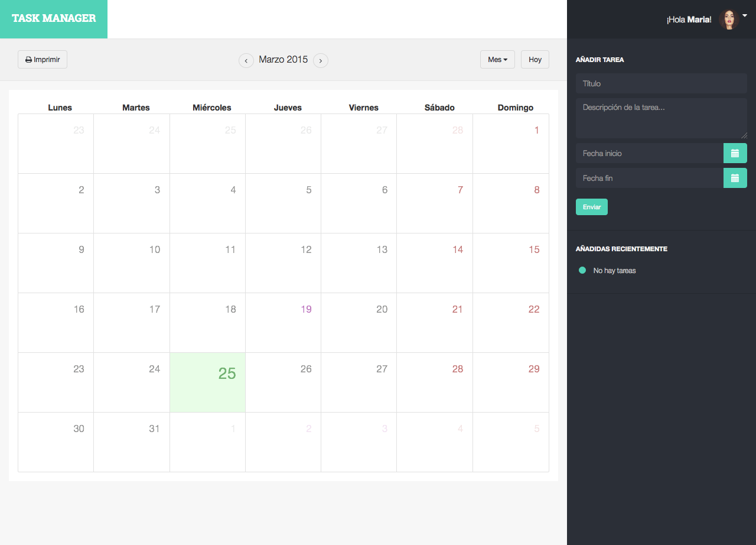The image size is (756, 545).
Task: Click the ¡Hola Maria! greeting
Action: (x=689, y=20)
